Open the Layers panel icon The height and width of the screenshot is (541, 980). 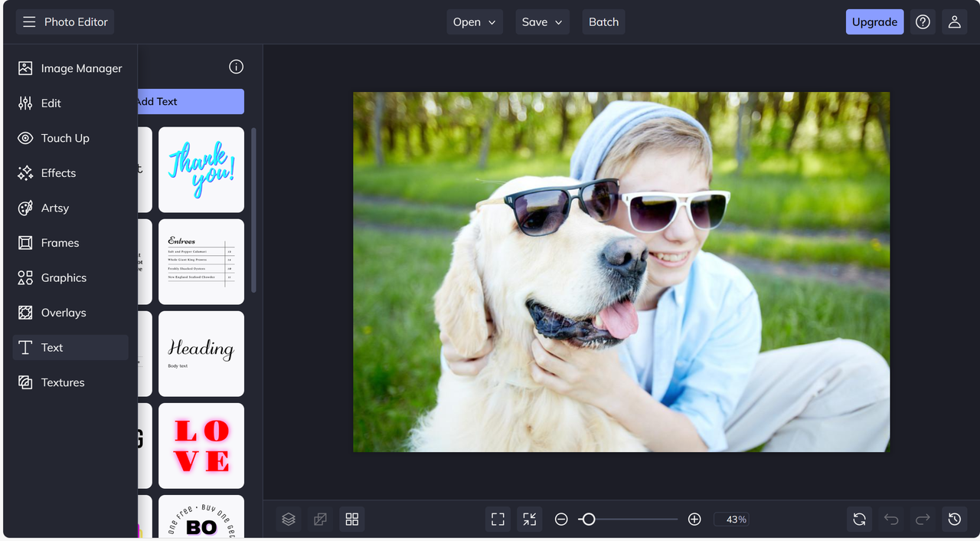click(289, 520)
